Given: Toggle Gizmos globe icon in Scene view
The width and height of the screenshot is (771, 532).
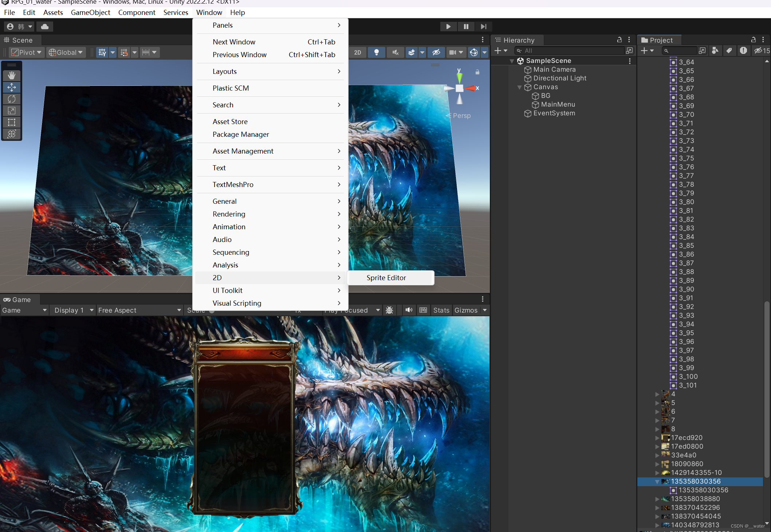Looking at the screenshot, I should (x=473, y=52).
